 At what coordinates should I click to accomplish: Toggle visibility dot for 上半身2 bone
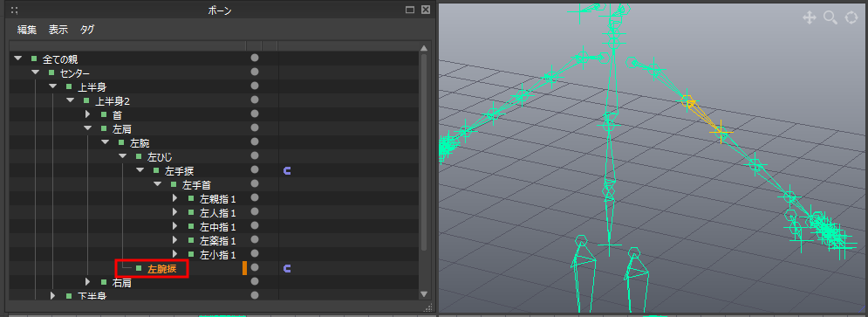point(255,100)
